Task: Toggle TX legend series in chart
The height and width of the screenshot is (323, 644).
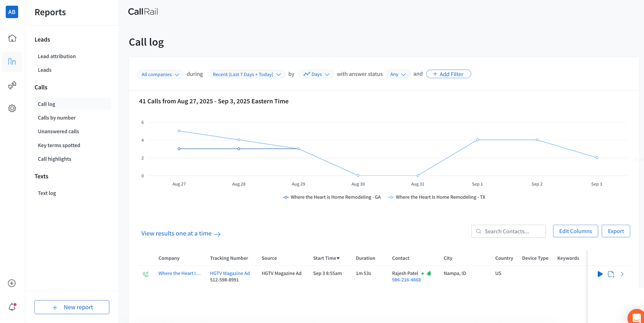Action: pos(437,197)
